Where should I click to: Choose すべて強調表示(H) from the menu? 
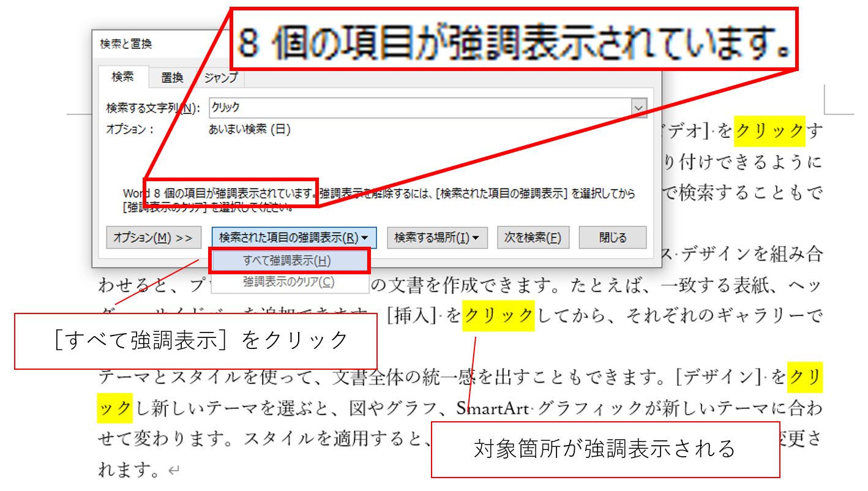288,261
